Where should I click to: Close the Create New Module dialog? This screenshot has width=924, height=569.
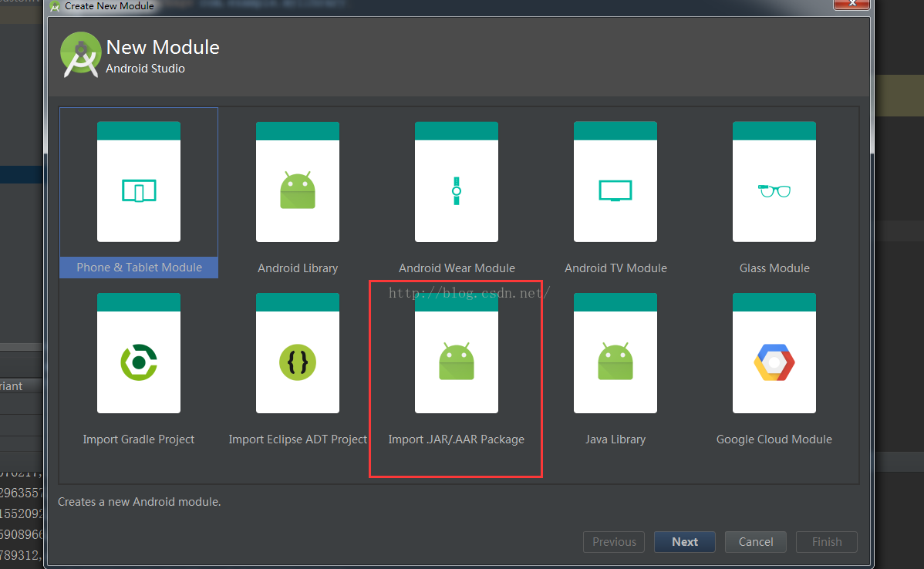tap(852, 4)
